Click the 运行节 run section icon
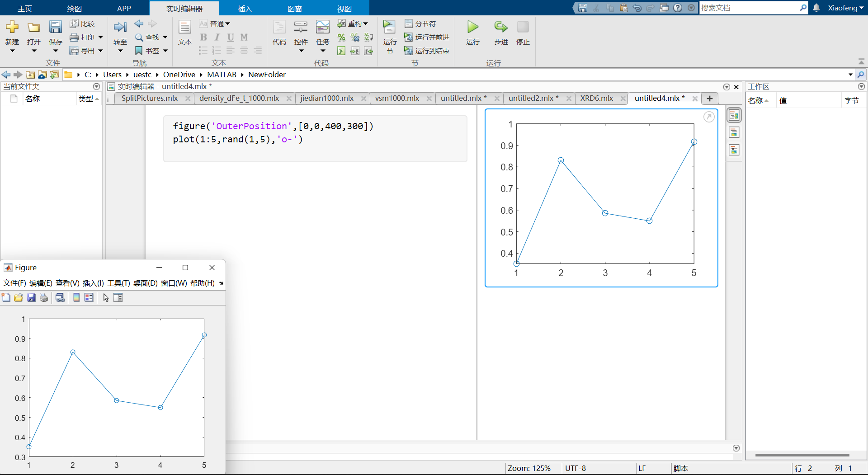Image resolution: width=868 pixels, height=475 pixels. [x=389, y=27]
